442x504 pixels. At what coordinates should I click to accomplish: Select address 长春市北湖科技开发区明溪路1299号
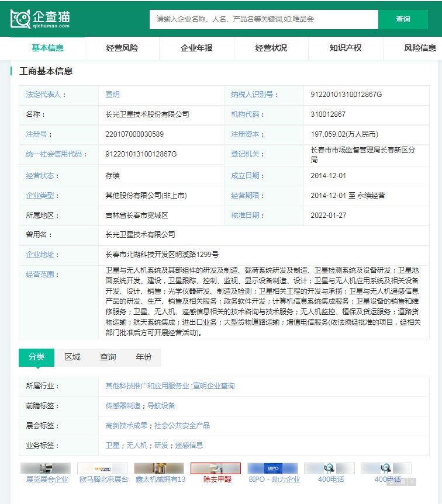coord(162,255)
